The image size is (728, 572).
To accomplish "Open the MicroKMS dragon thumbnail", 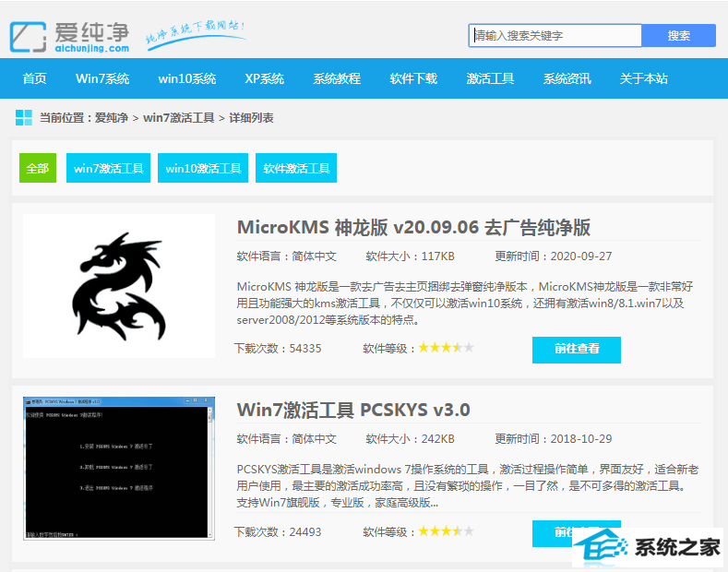I will [119, 286].
